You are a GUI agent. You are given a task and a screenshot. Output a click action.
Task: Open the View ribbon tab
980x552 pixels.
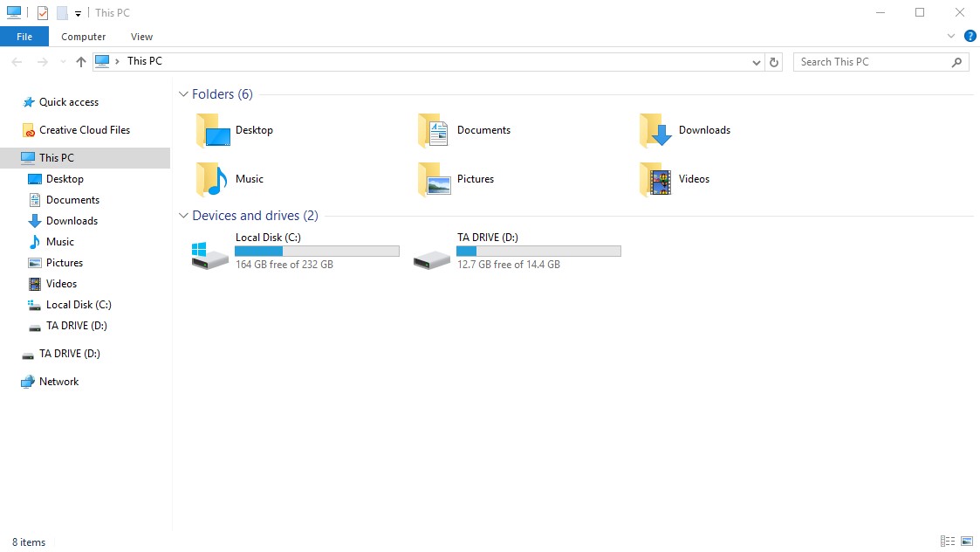(x=142, y=37)
